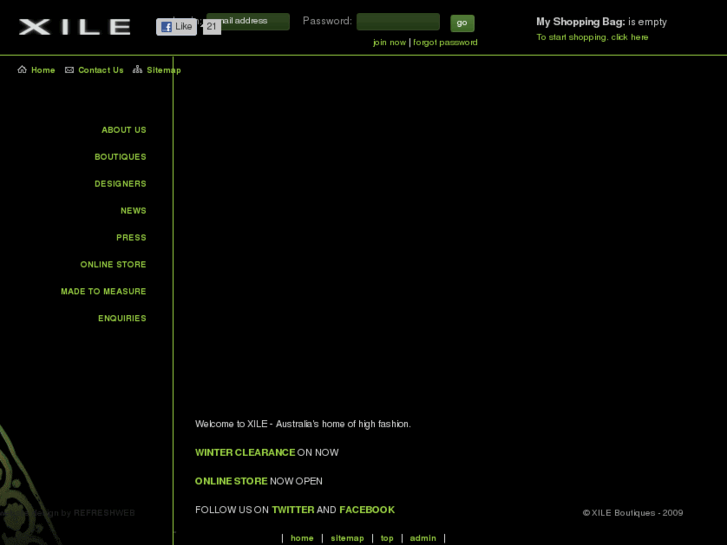Click the envelope Contact Us icon
This screenshot has height=545, width=727.
click(x=69, y=70)
